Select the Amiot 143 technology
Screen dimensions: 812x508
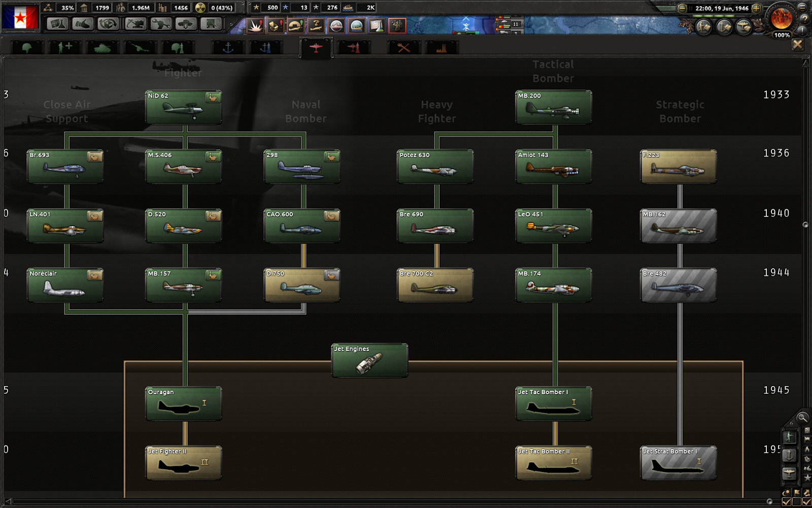[x=554, y=167]
